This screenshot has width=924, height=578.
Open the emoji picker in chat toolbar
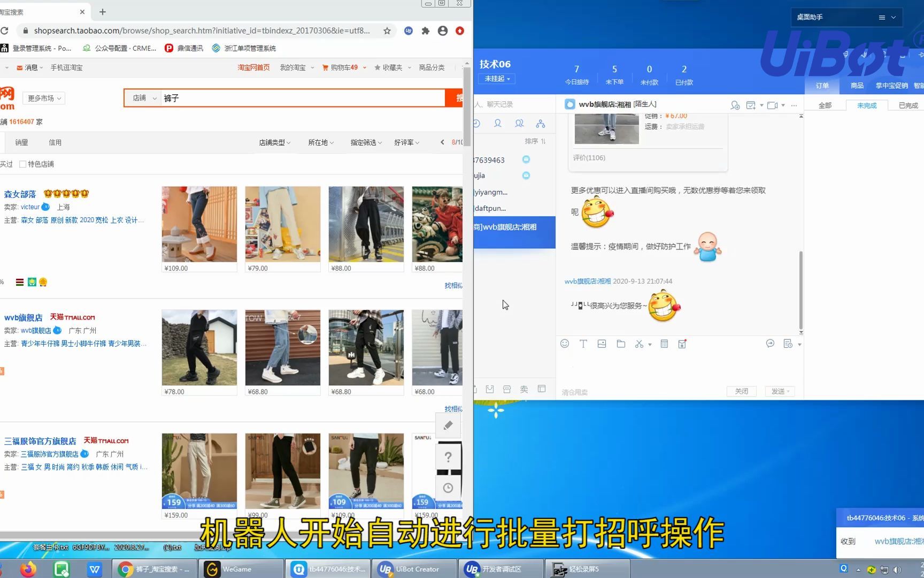pos(565,344)
